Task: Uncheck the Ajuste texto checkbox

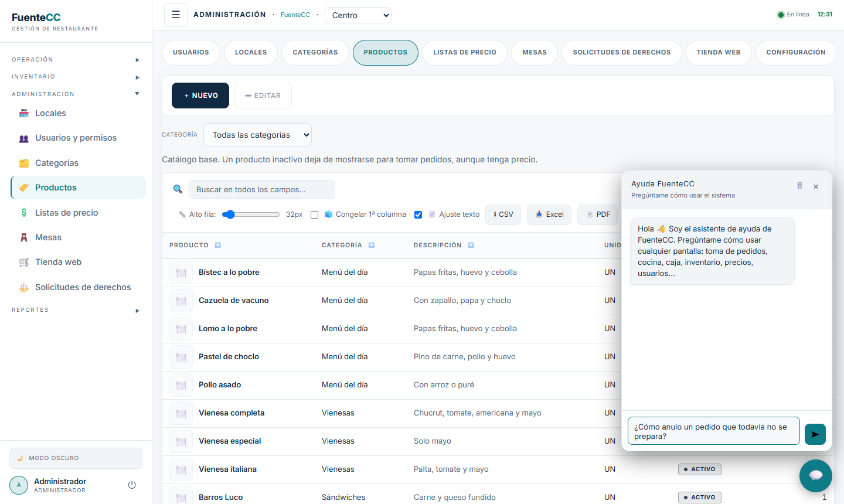Action: [418, 214]
